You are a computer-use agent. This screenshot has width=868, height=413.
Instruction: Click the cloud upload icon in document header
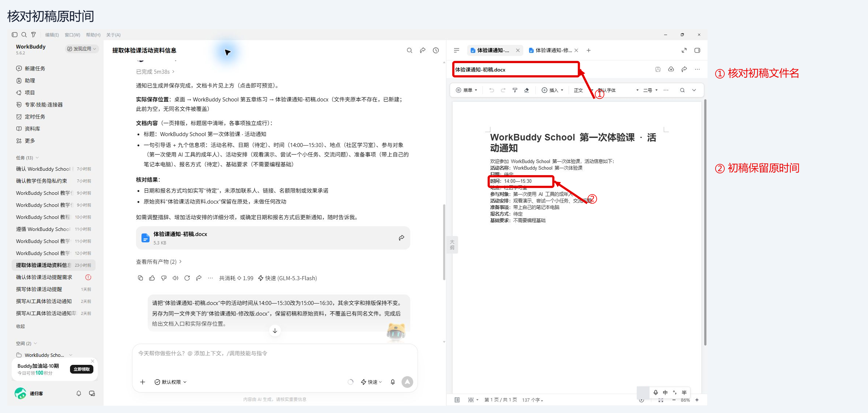[x=671, y=69]
